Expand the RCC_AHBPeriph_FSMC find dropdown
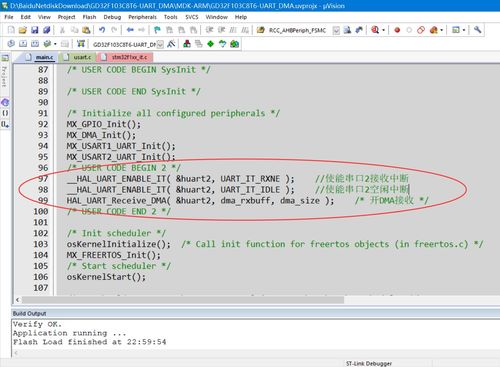This screenshot has height=367, width=500. [336, 31]
